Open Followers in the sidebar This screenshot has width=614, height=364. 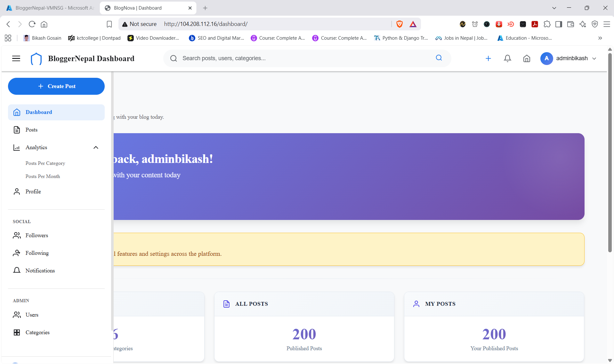56,235
